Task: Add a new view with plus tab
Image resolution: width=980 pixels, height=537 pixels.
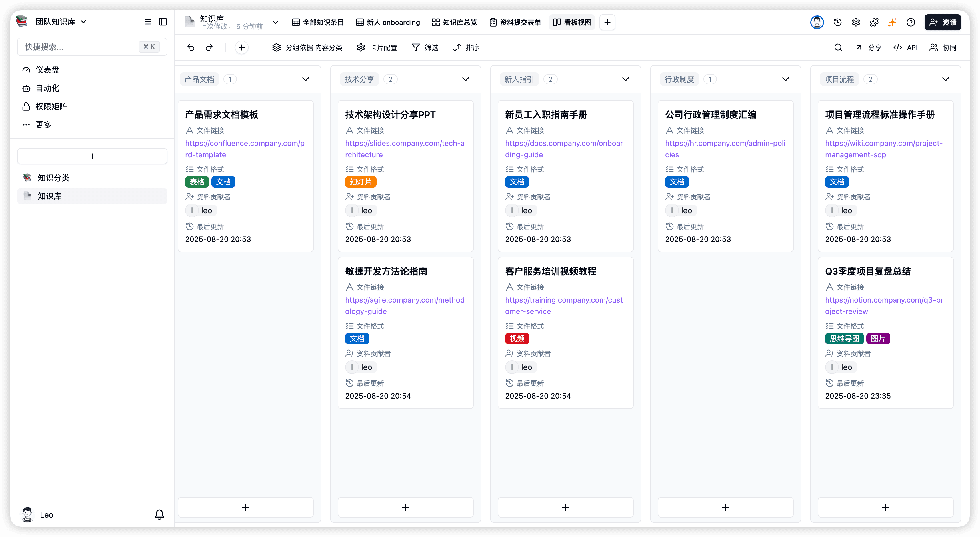Action: [607, 23]
